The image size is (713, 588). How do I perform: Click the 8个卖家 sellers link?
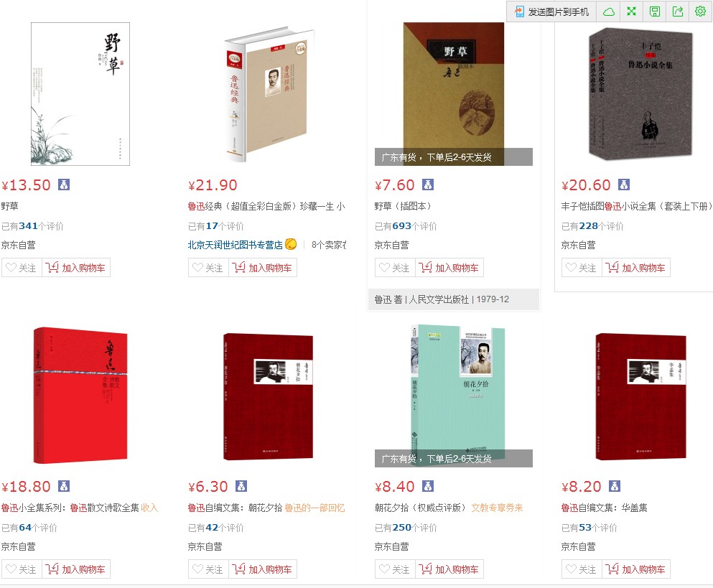pos(329,245)
